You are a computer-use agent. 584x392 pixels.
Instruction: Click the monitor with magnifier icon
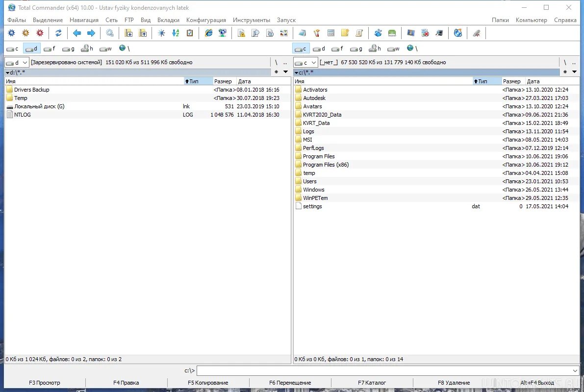(x=439, y=33)
